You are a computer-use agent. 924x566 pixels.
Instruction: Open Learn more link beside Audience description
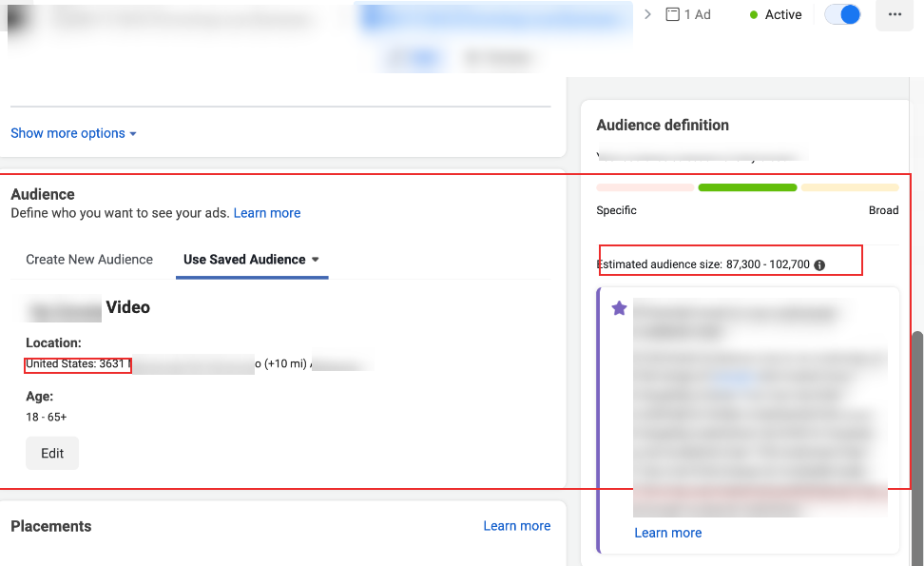tap(267, 213)
